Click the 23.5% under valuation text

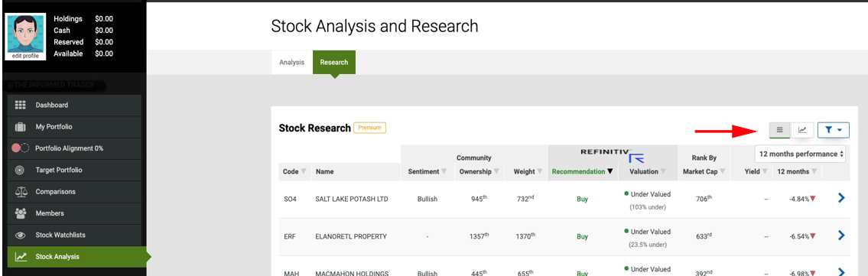coord(647,245)
